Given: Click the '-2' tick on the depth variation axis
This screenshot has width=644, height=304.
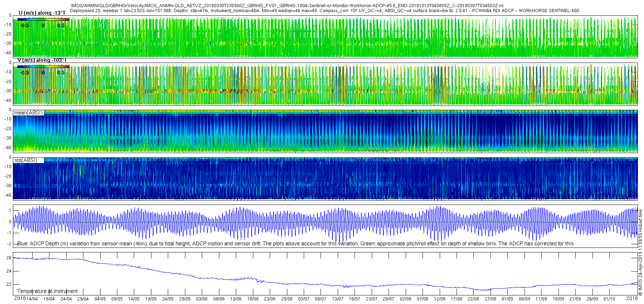Looking at the screenshot, I should point(9,244).
